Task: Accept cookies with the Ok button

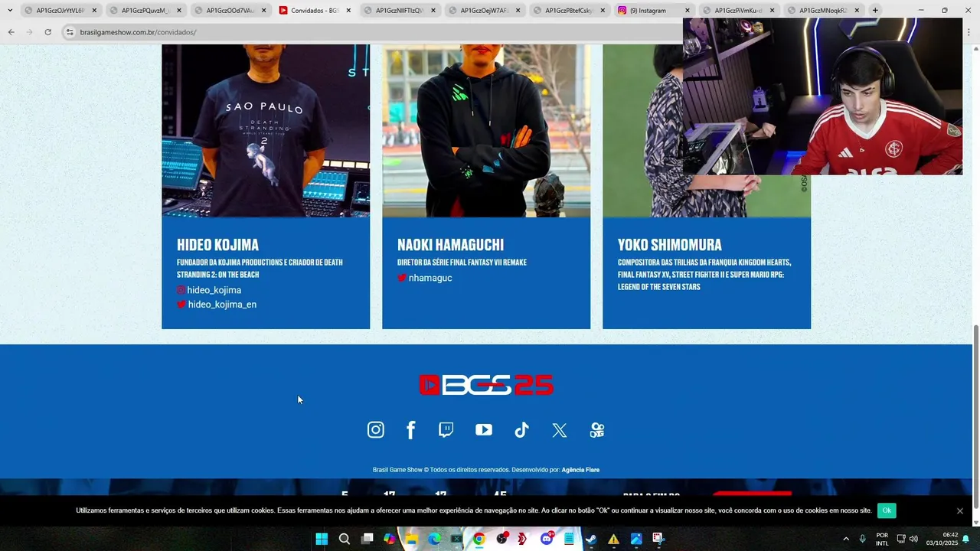Action: 887,510
